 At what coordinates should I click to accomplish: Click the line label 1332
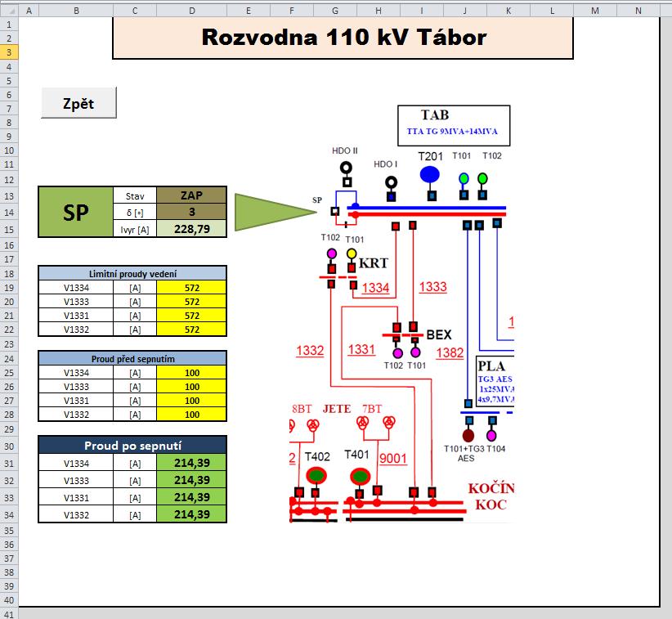pos(310,350)
